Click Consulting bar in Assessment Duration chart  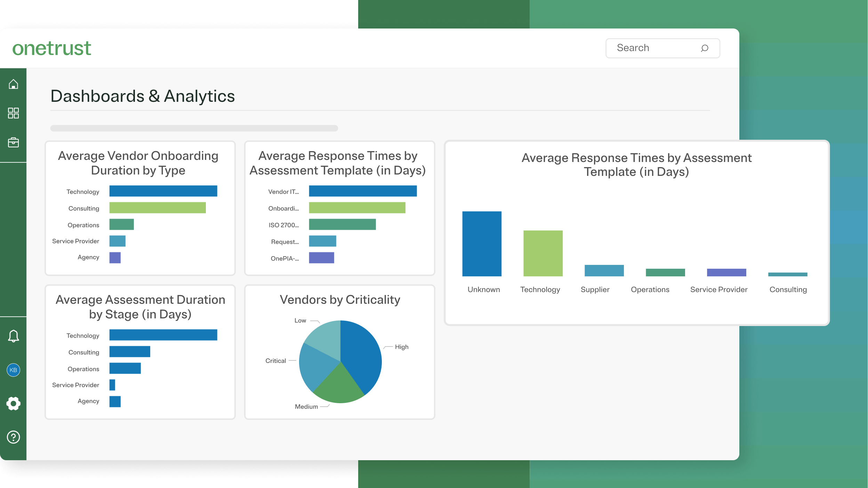click(x=130, y=351)
